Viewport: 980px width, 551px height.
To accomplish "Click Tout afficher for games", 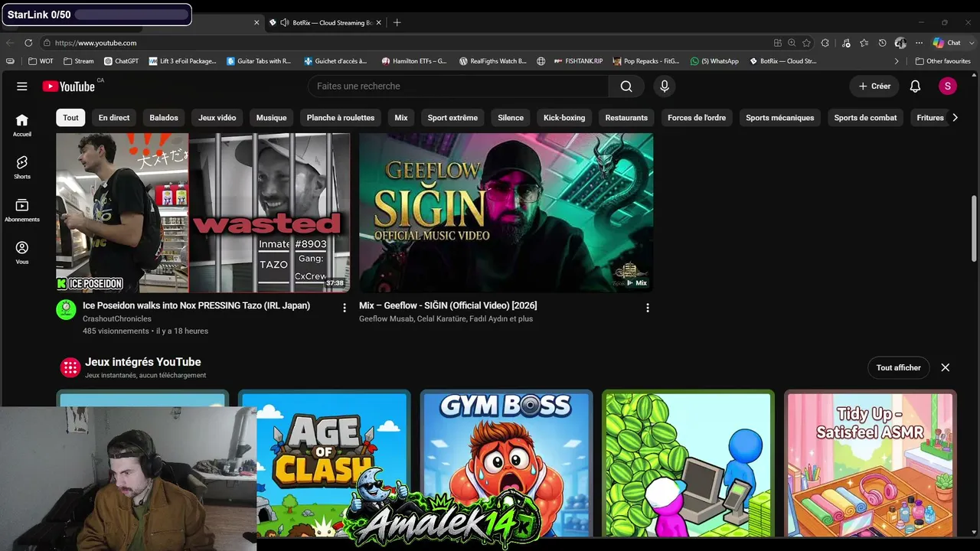I will [899, 367].
